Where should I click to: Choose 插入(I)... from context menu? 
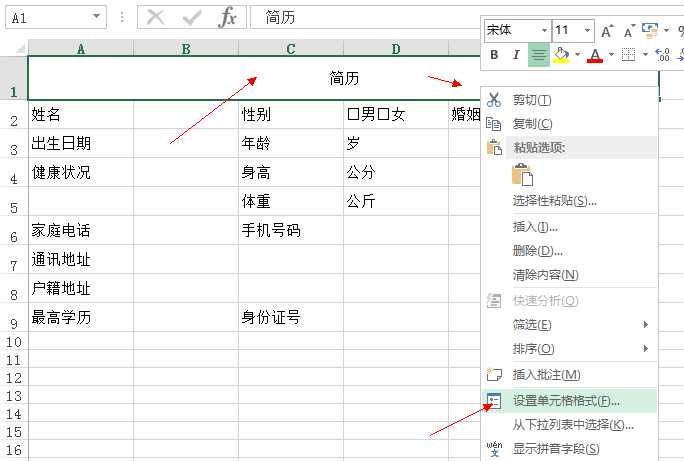pos(570,227)
